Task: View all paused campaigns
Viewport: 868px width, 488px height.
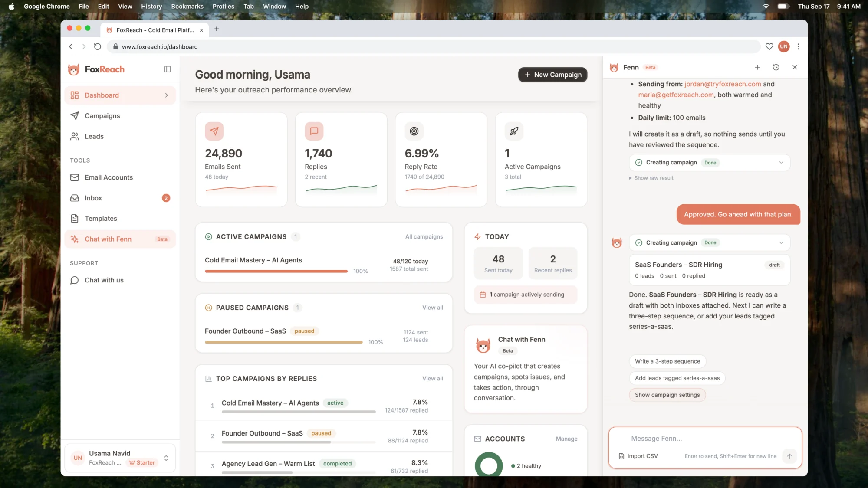Action: pyautogui.click(x=433, y=308)
